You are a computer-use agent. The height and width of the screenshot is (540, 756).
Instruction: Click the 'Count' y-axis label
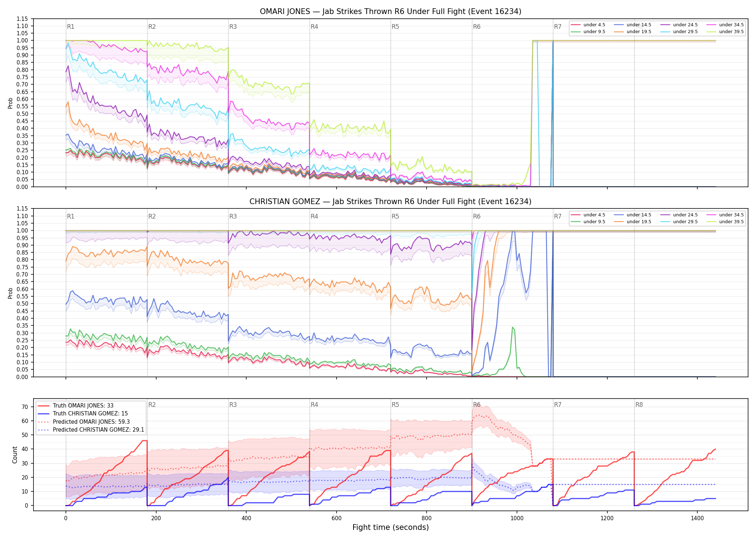pos(15,455)
